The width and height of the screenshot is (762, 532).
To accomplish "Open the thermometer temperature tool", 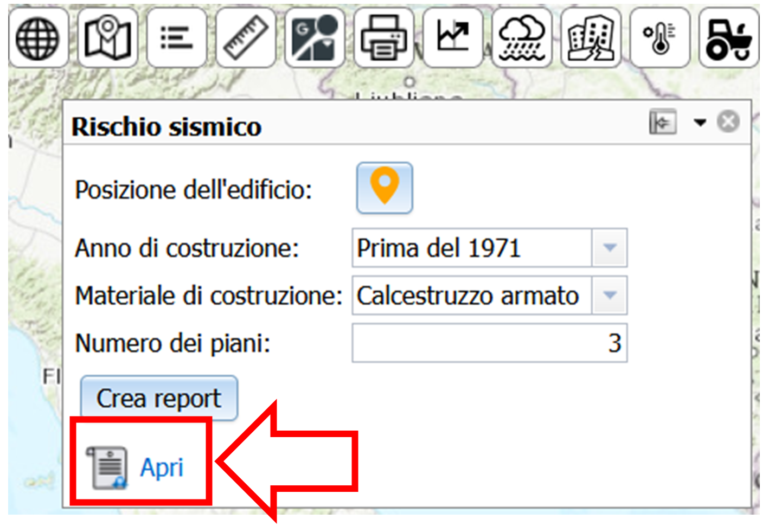I will pos(659,39).
